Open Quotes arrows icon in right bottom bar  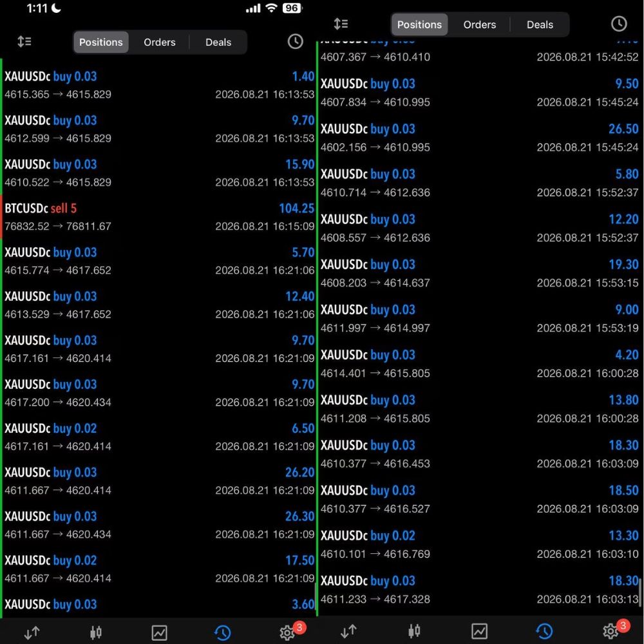(348, 631)
